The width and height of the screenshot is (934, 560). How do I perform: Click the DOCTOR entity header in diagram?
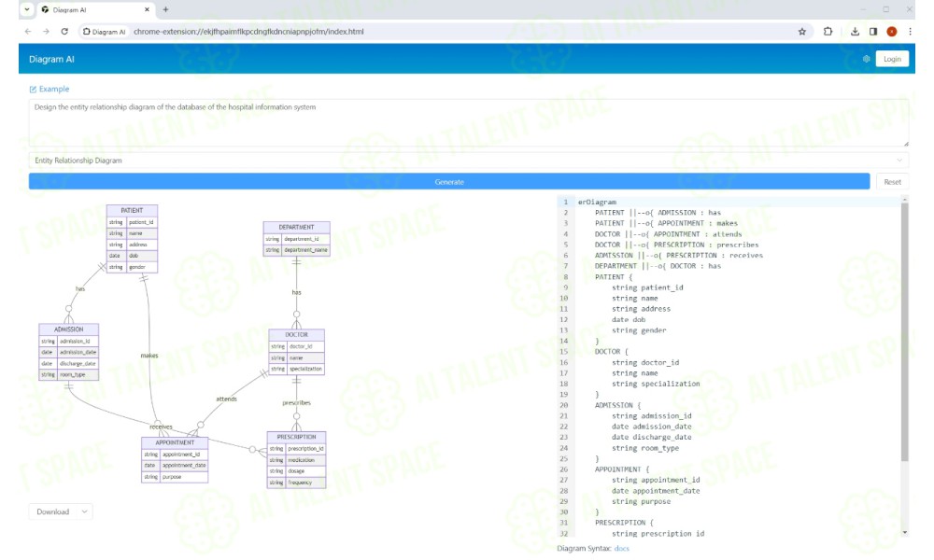click(x=296, y=335)
